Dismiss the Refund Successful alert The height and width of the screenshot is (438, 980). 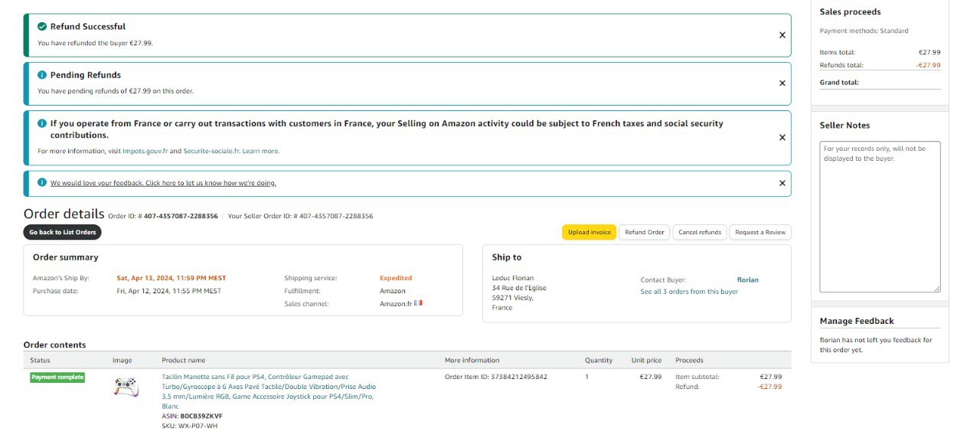click(x=782, y=35)
